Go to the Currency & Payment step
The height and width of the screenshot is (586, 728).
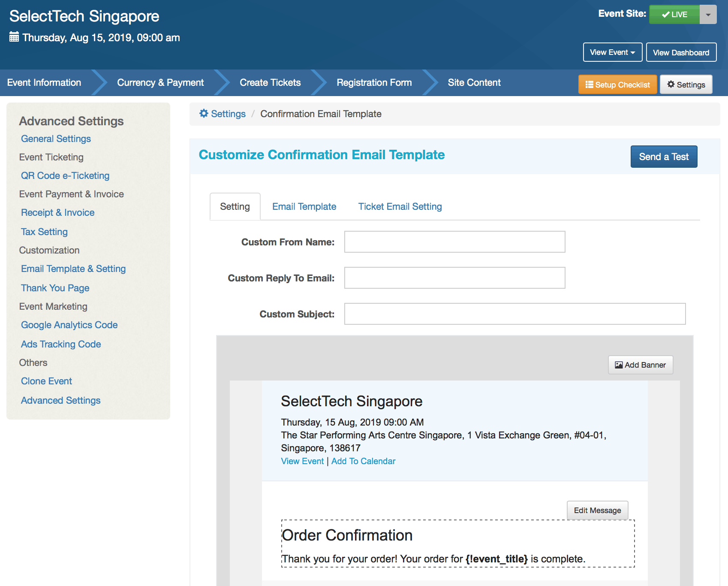point(160,82)
